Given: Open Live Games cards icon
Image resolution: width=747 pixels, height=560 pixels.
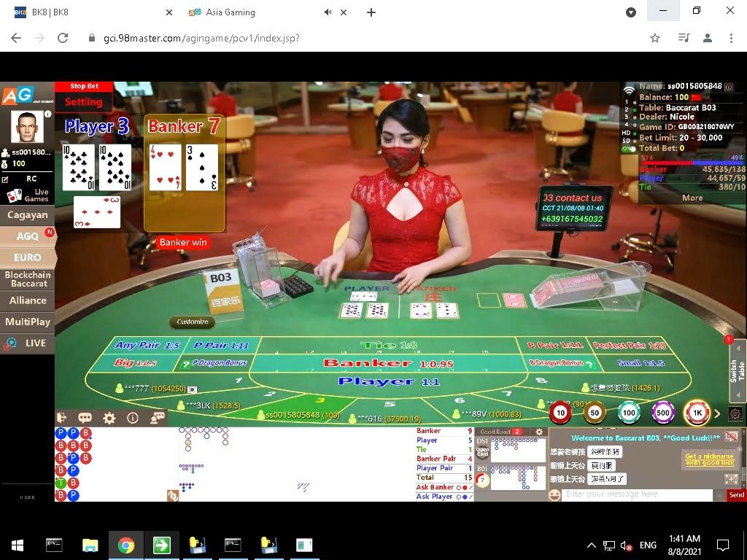Looking at the screenshot, I should point(15,195).
